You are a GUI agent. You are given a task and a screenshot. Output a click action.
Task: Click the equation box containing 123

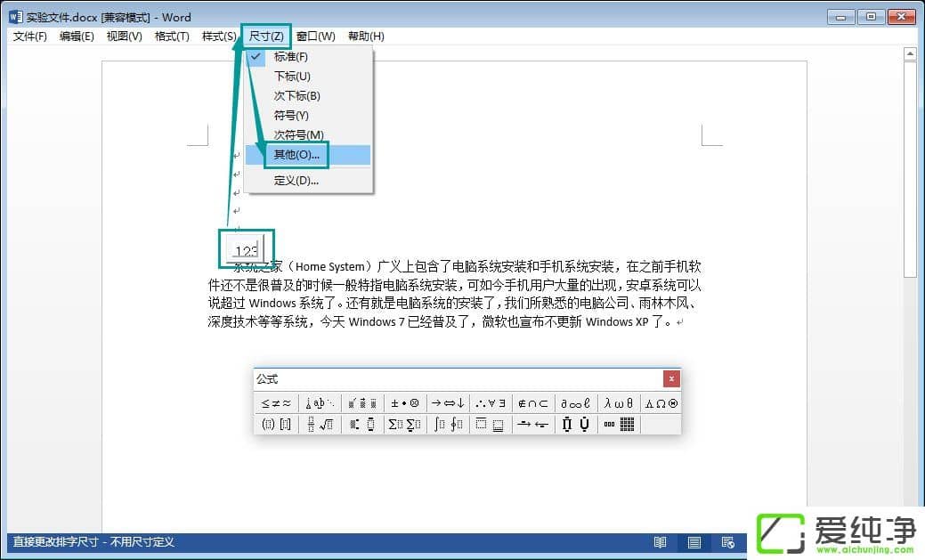(247, 249)
